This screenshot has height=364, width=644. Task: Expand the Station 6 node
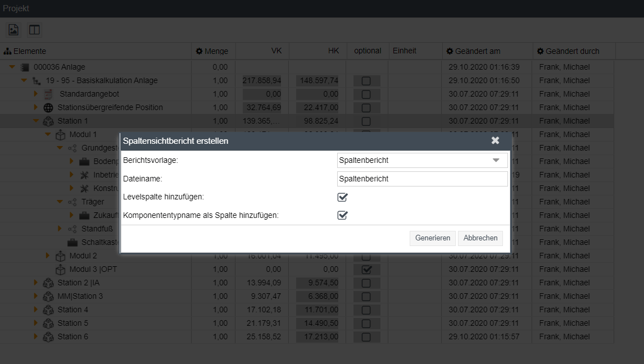[36, 336]
